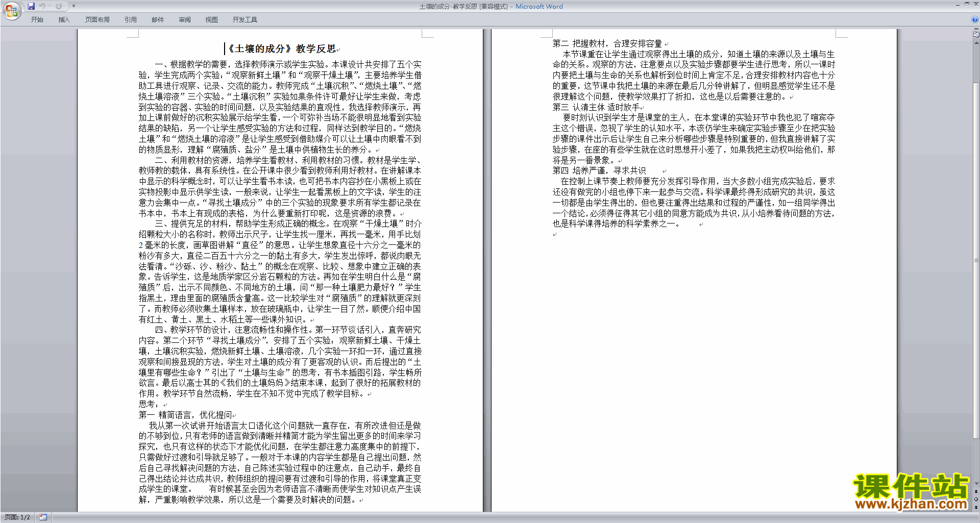This screenshot has width=980, height=523.
Task: Open the 邮件 ribbon tab
Action: click(158, 20)
